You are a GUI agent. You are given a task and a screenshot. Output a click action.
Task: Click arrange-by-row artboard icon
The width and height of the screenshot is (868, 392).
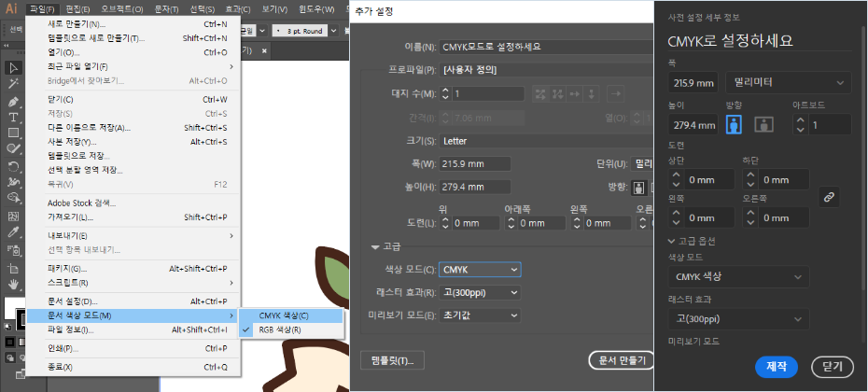(x=575, y=94)
